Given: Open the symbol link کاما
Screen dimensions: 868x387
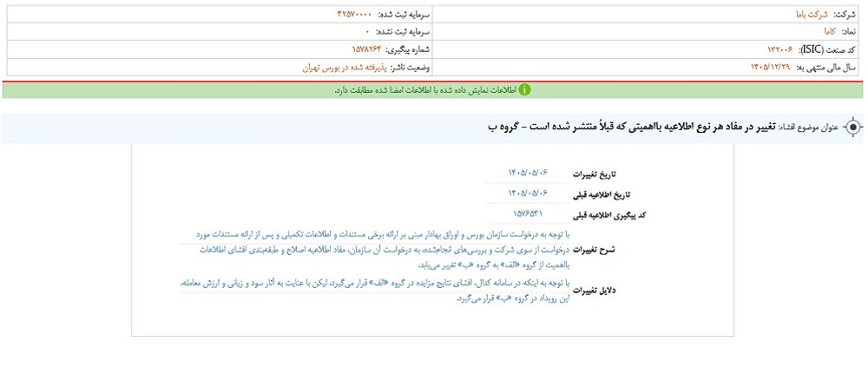Looking at the screenshot, I should (830, 33).
